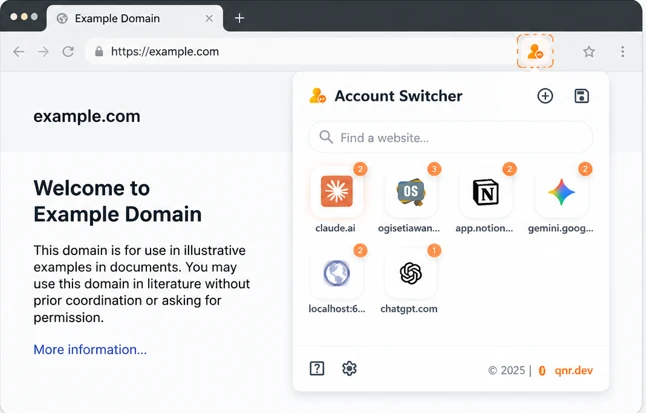Click the address bar showing https://example.com
646x413 pixels.
(299, 52)
